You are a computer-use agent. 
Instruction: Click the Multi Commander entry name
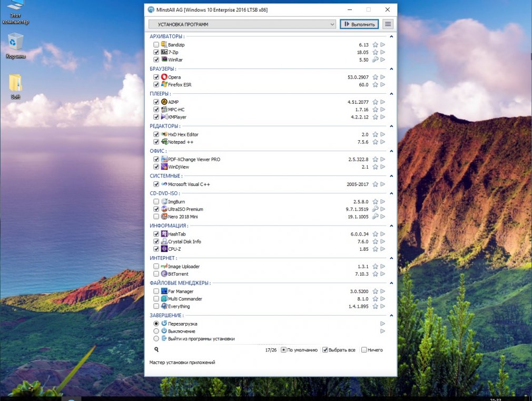click(185, 299)
